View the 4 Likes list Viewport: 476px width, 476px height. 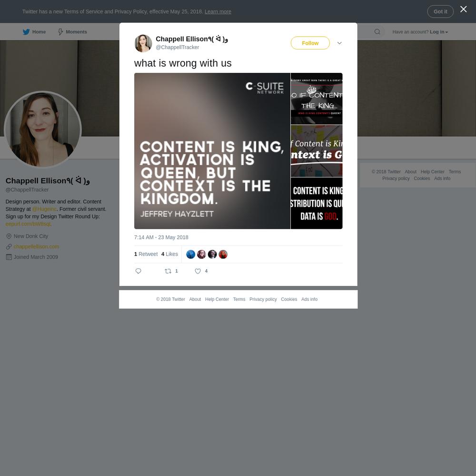pos(169,254)
